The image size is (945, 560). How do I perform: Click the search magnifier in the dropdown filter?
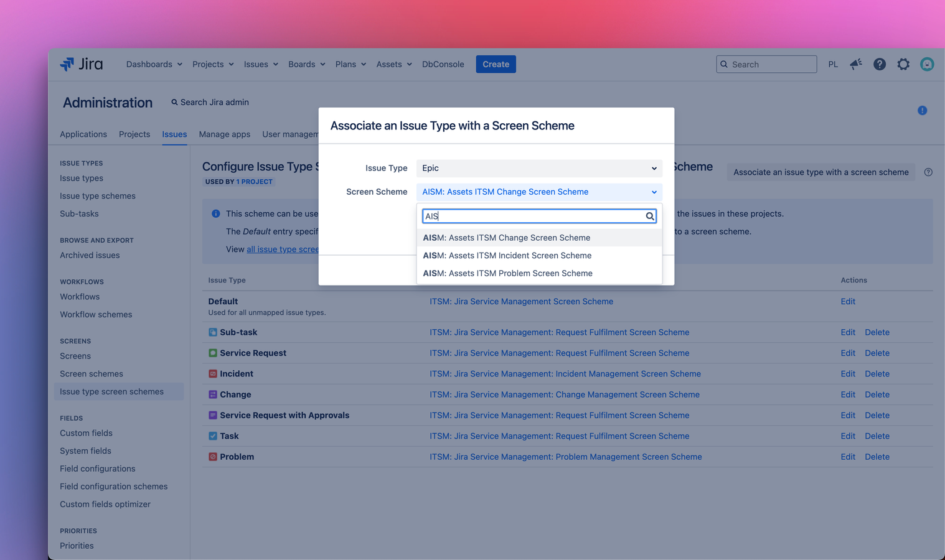(650, 216)
